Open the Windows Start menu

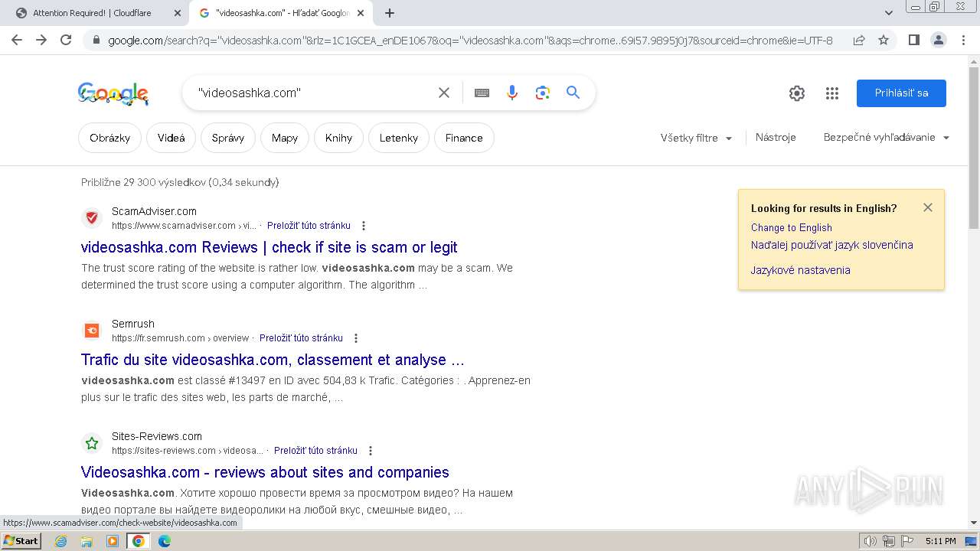(21, 541)
